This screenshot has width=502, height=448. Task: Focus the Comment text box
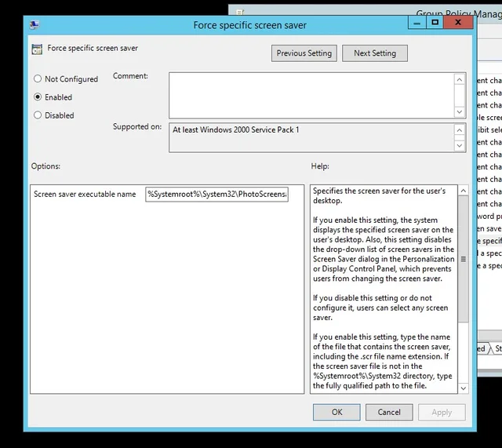311,96
